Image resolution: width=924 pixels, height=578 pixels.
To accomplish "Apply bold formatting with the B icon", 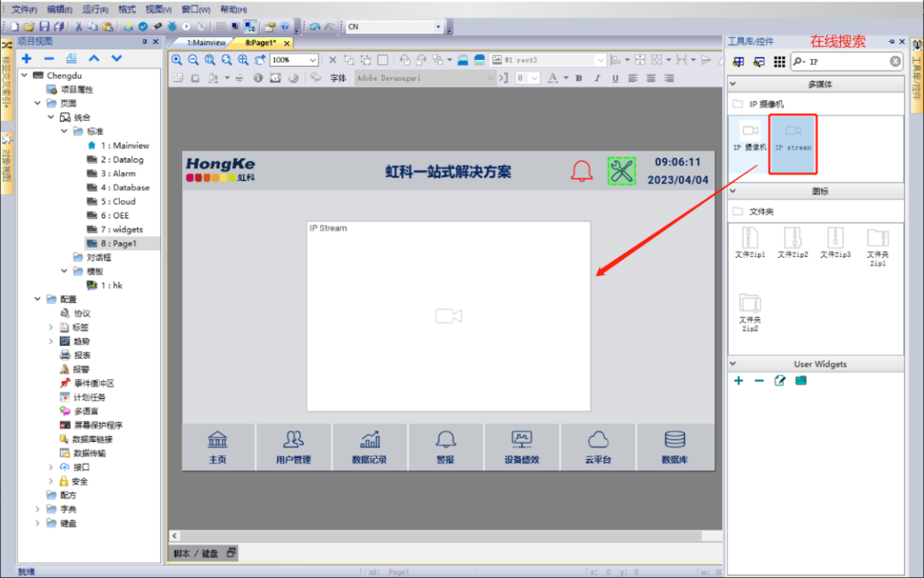I will point(578,78).
